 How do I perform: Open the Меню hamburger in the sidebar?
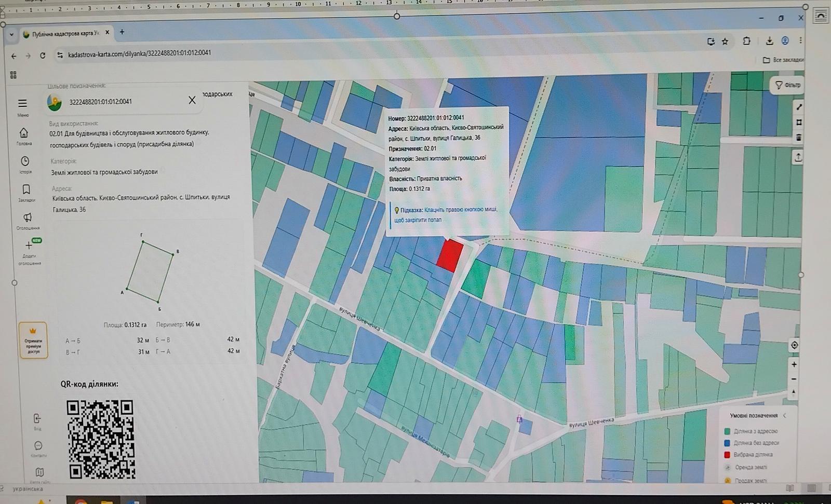[x=22, y=103]
